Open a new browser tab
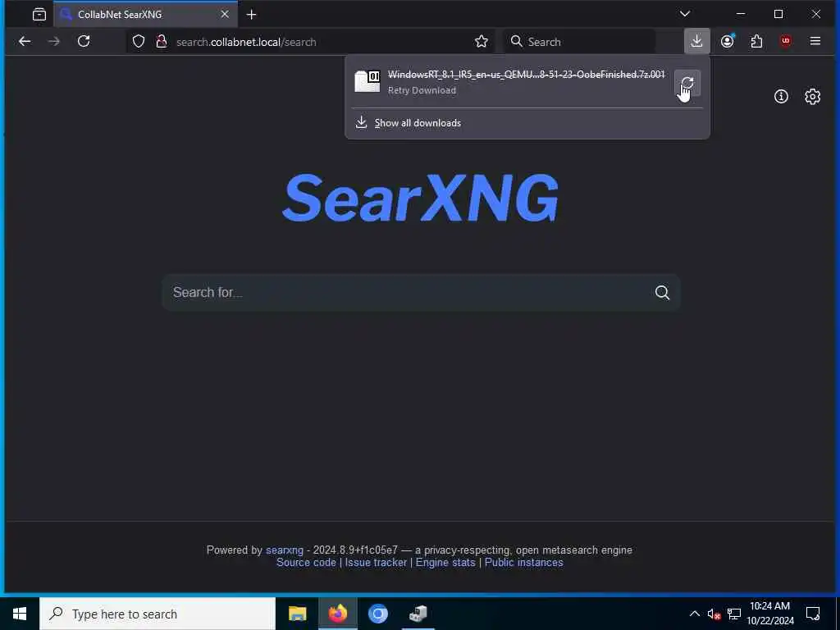The image size is (840, 630). tap(251, 15)
